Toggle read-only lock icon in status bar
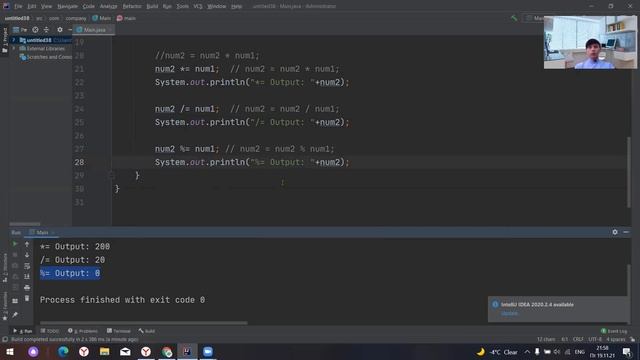Image resolution: width=640 pixels, height=360 pixels. coord(632,339)
